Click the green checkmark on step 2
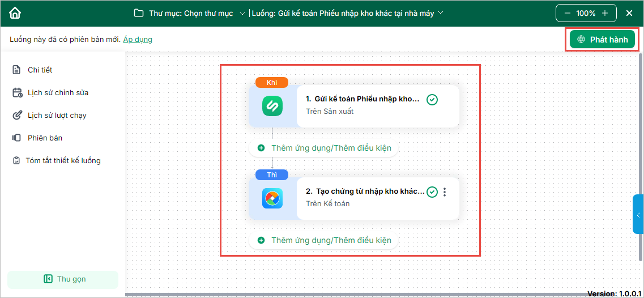This screenshot has width=644, height=298. point(432,191)
